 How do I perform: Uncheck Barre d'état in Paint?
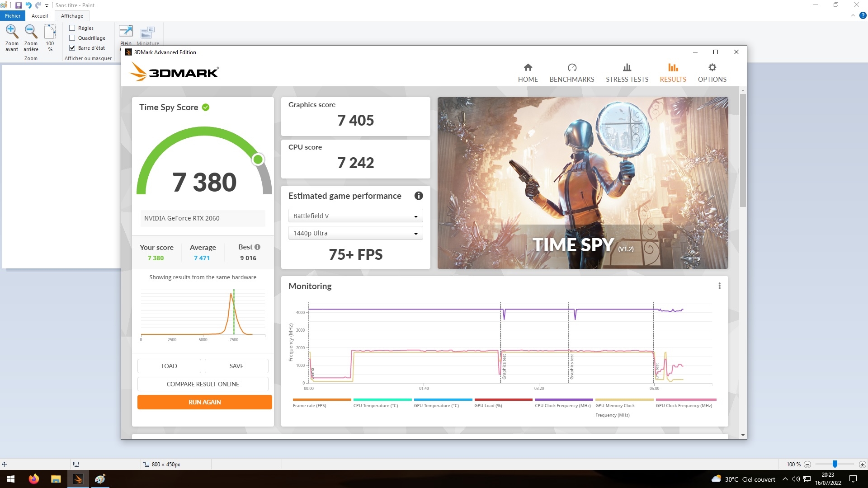[72, 48]
